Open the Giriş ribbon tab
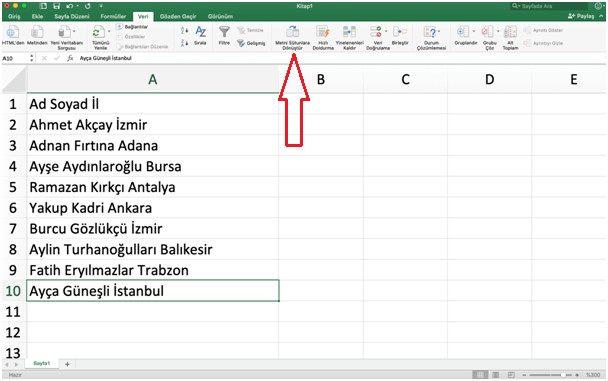 click(14, 16)
